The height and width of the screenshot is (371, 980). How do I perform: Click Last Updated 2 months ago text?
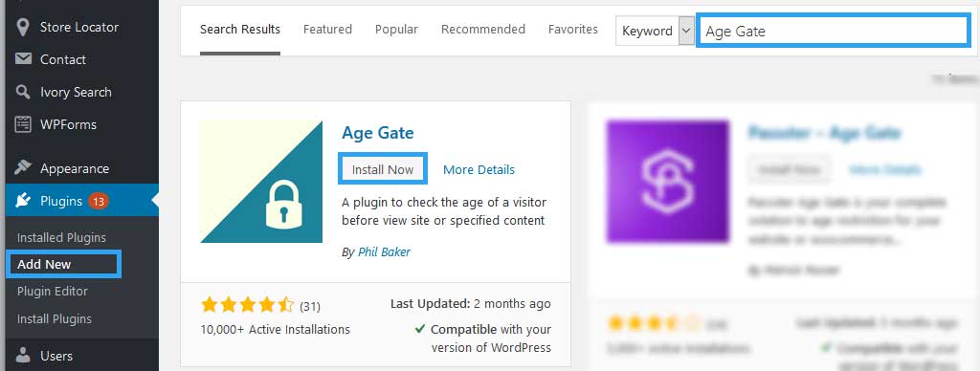(471, 303)
